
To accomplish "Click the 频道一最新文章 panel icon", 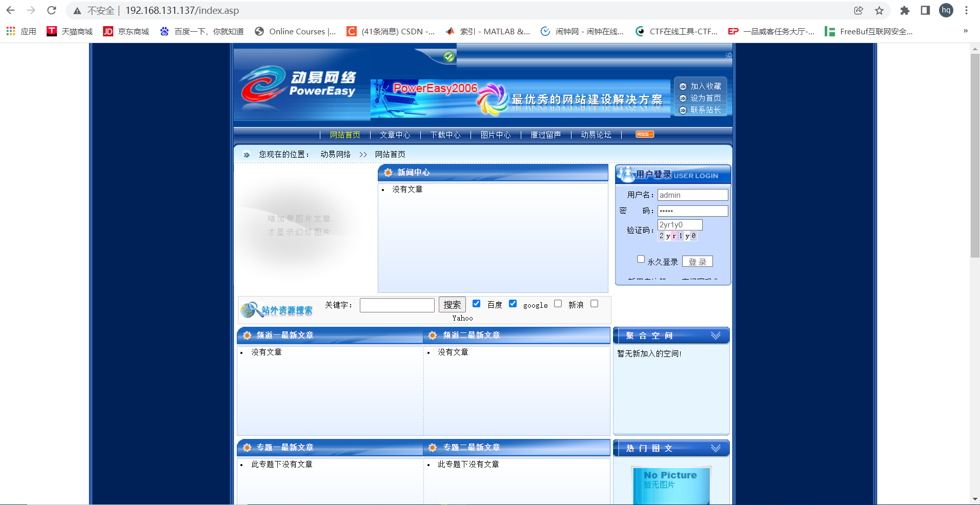I will [247, 335].
